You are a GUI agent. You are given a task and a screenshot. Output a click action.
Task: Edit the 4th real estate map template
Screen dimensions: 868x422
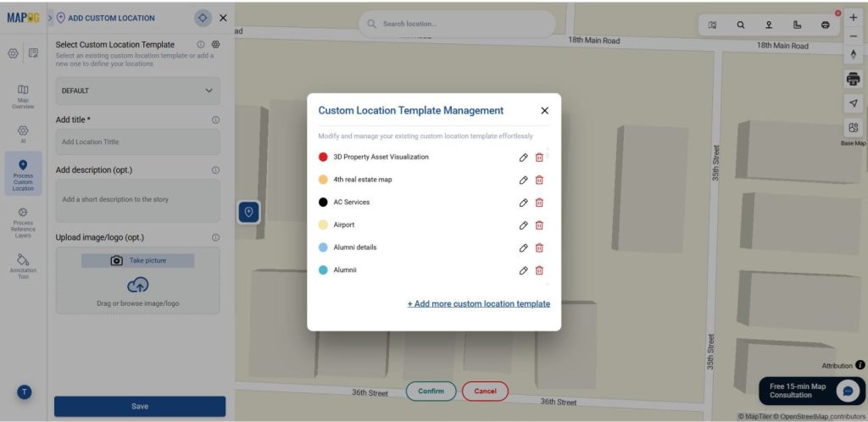click(523, 180)
